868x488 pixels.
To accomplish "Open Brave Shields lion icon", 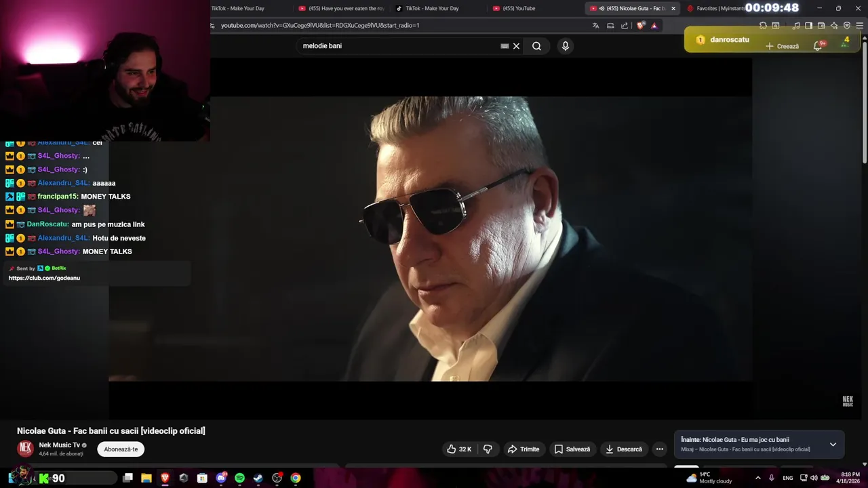I will [x=641, y=26].
